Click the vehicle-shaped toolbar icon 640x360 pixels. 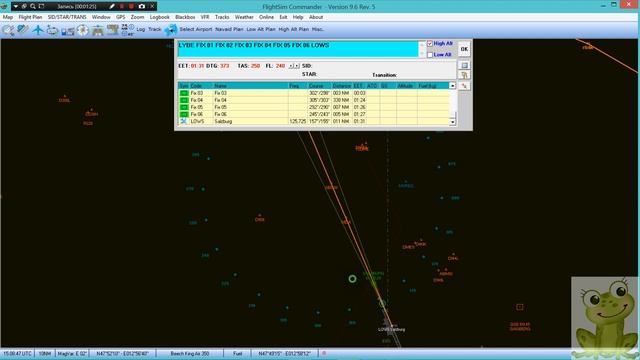pos(98,31)
